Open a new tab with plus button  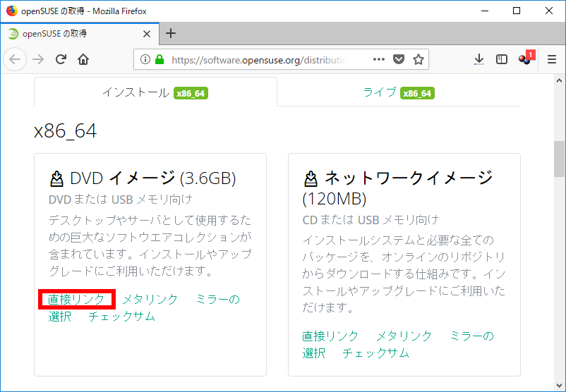pyautogui.click(x=171, y=34)
